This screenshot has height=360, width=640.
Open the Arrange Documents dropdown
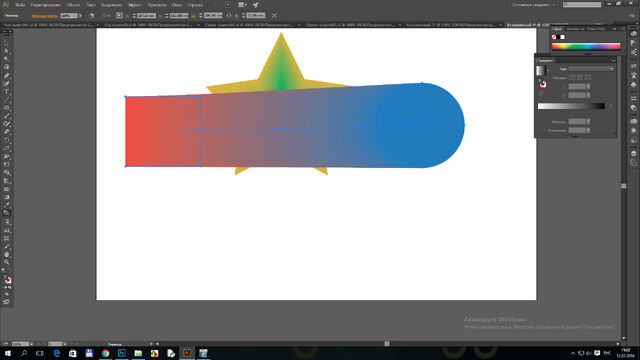(x=242, y=5)
